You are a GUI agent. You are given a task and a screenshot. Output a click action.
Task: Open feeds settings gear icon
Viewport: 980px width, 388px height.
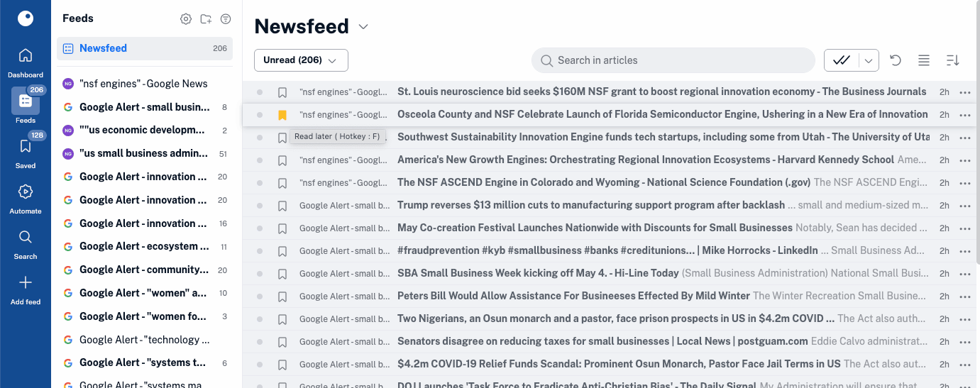click(186, 19)
